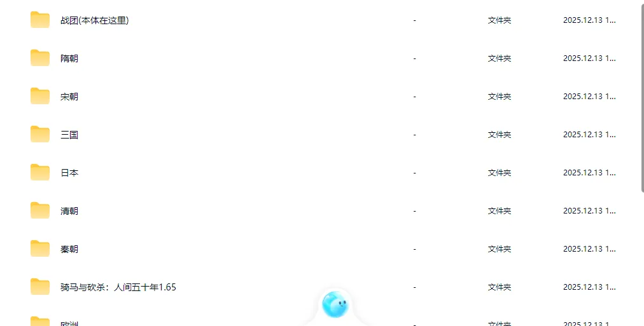Click the folder name 三国

pos(69,135)
